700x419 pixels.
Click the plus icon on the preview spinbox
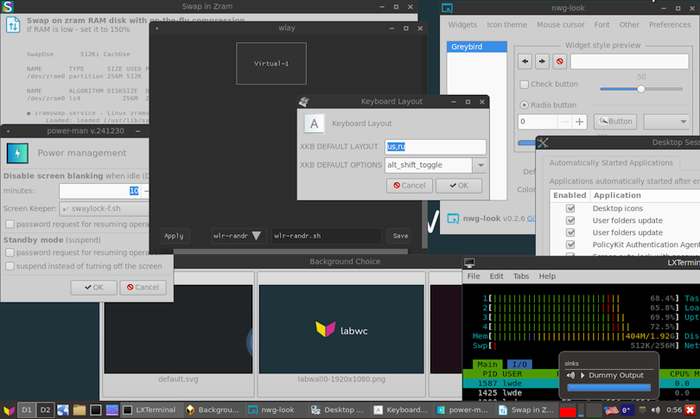tap(579, 121)
